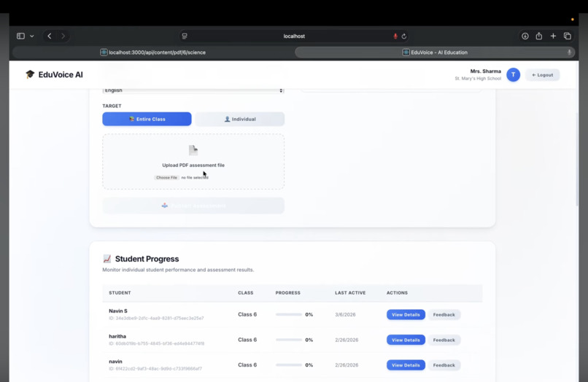Open the sidebar options chevron dropdown

(32, 36)
